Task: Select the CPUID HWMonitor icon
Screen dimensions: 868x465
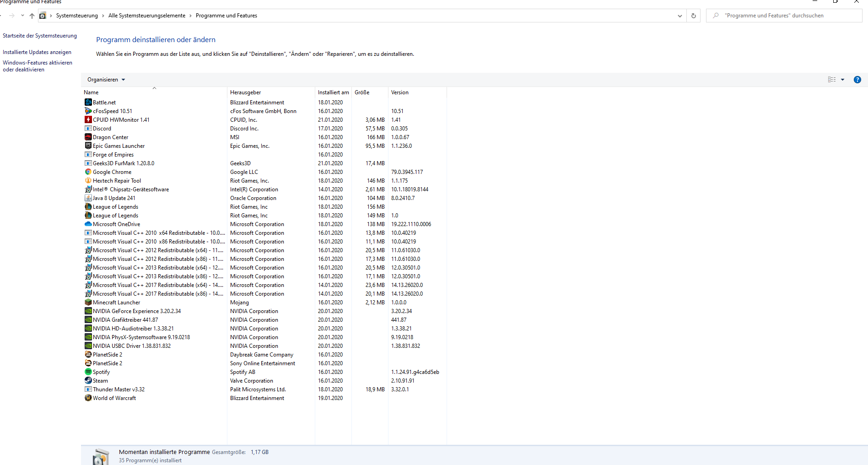Action: coord(88,119)
